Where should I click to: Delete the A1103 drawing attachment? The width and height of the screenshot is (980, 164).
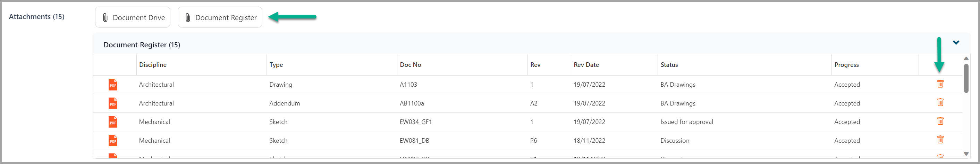(940, 84)
